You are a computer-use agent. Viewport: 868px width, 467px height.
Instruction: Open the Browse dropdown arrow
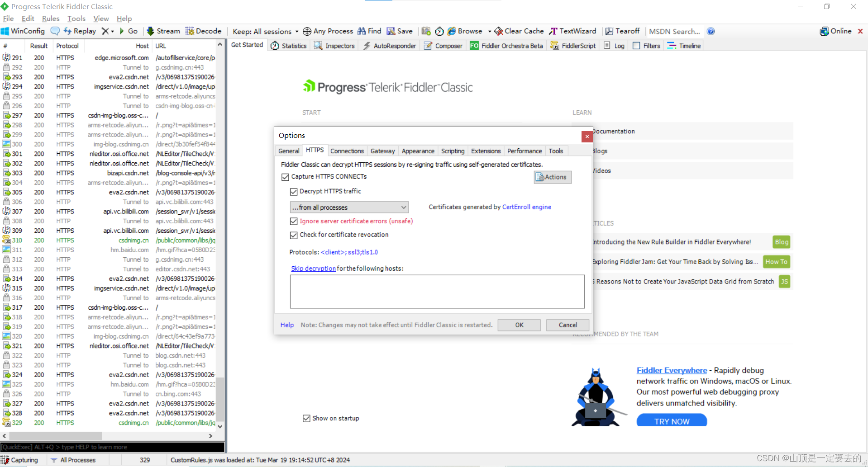[x=490, y=31]
